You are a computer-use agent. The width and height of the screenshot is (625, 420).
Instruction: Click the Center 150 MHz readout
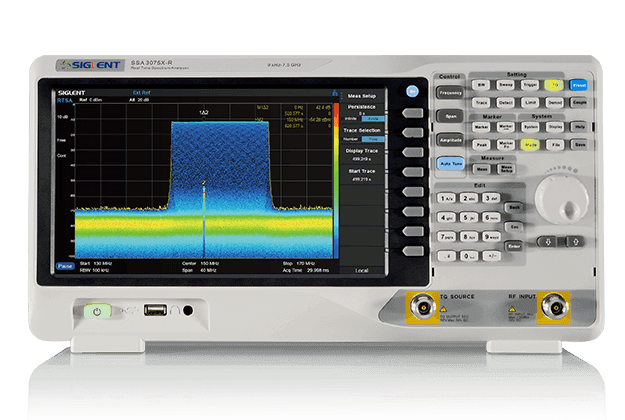pos(200,263)
